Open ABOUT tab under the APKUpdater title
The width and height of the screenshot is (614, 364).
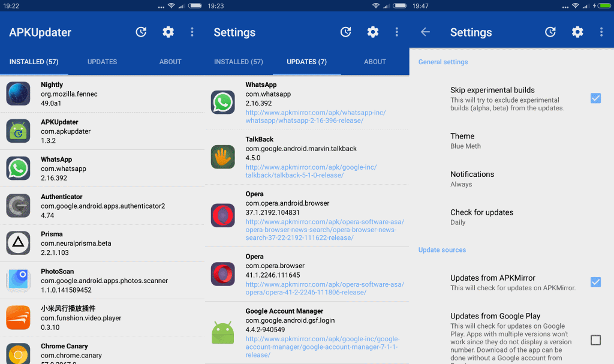click(170, 62)
